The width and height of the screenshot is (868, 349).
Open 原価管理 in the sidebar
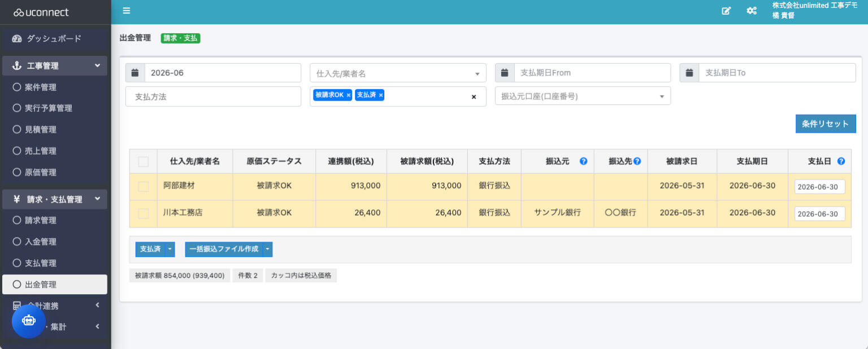[x=55, y=173]
